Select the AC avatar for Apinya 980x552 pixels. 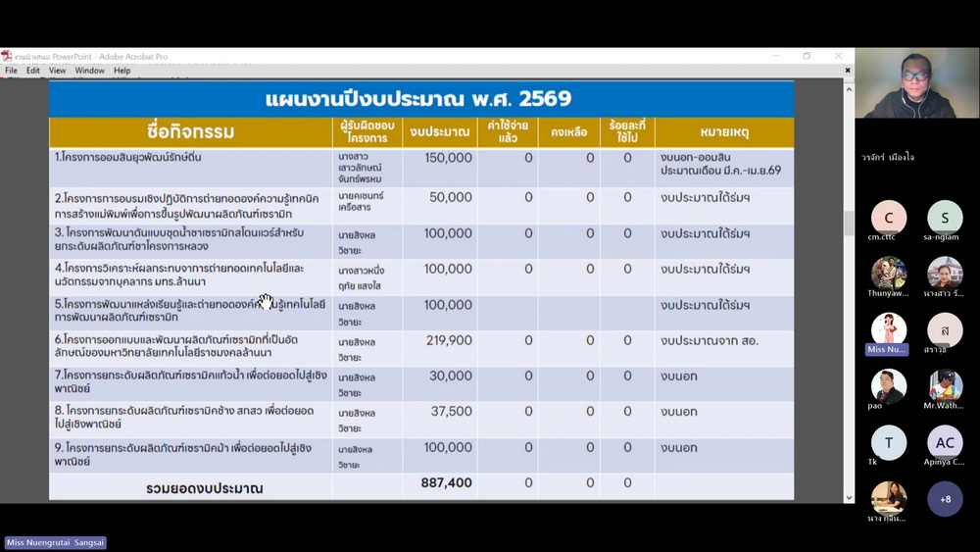[x=945, y=442]
